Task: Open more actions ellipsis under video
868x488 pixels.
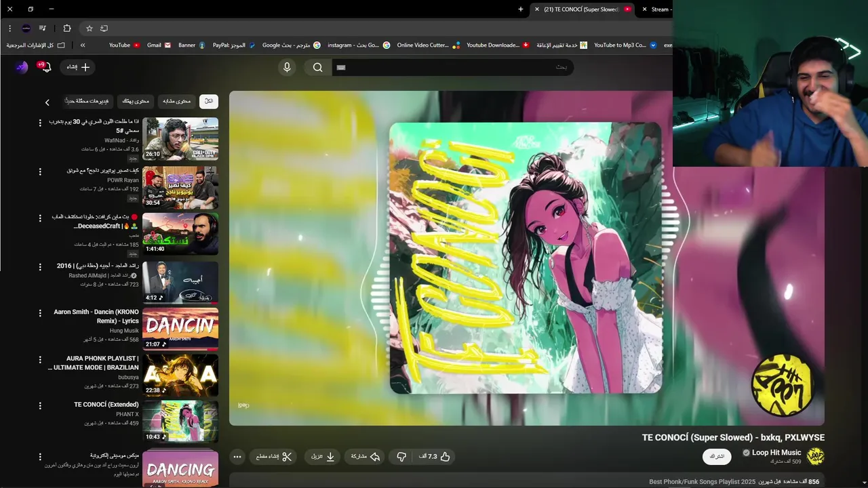Action: (x=237, y=457)
